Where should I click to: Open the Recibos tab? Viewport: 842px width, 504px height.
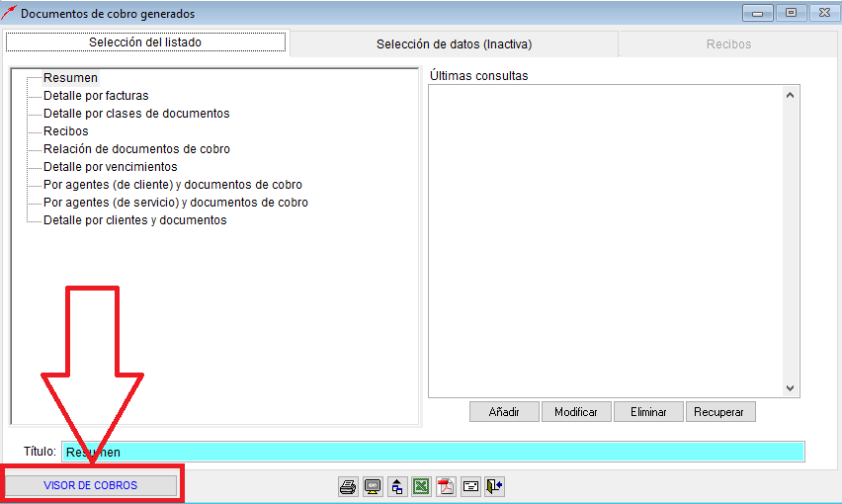pos(728,44)
